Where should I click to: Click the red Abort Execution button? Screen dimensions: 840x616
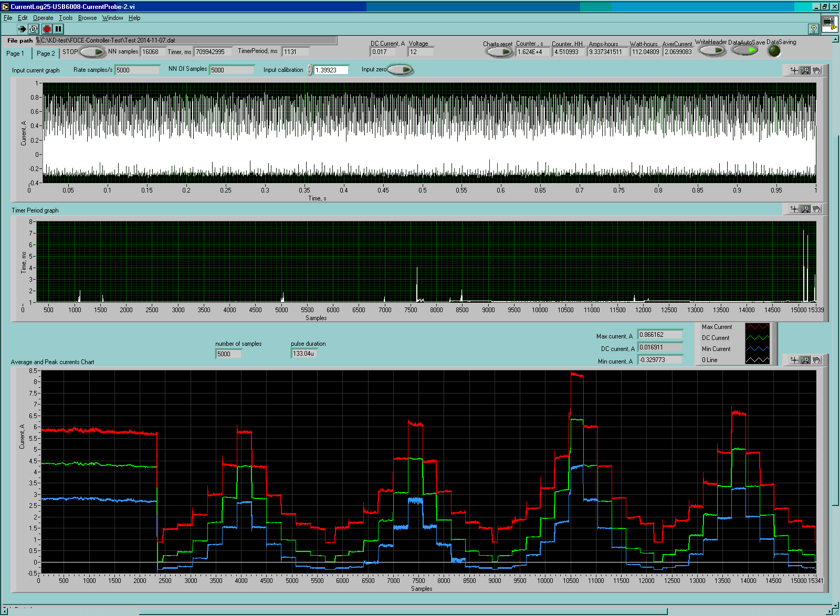point(47,29)
